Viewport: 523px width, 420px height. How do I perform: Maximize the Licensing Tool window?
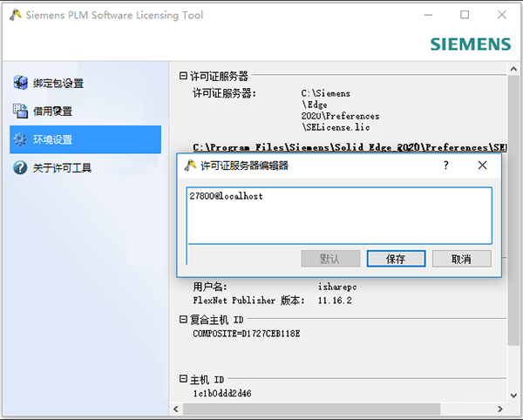[465, 15]
